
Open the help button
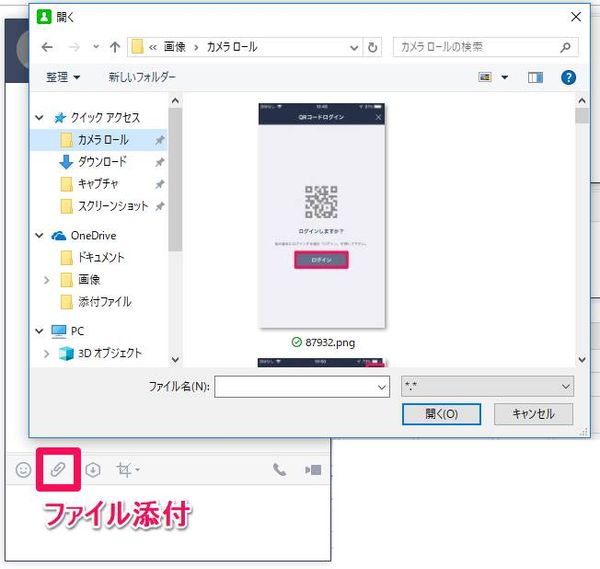(568, 78)
